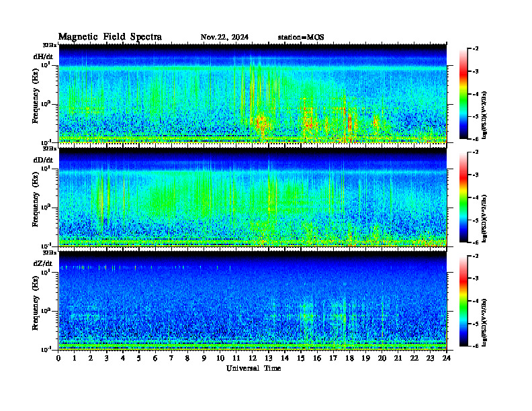532x411 pixels.
Task: Click the "18" hour tick label
Action: click(349, 358)
